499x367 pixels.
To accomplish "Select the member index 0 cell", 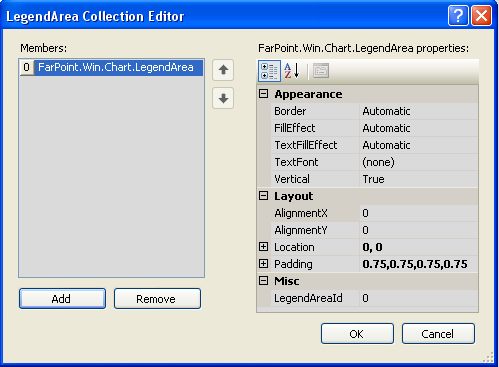I will click(x=27, y=67).
